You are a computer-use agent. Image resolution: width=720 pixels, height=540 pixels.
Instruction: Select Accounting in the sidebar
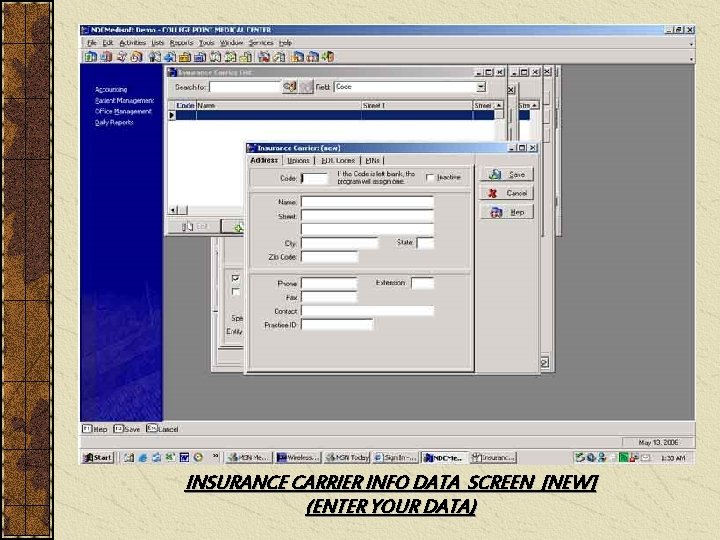111,90
